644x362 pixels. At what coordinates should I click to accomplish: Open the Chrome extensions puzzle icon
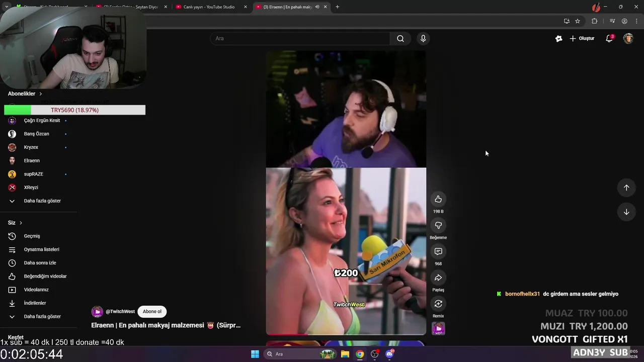tap(595, 21)
